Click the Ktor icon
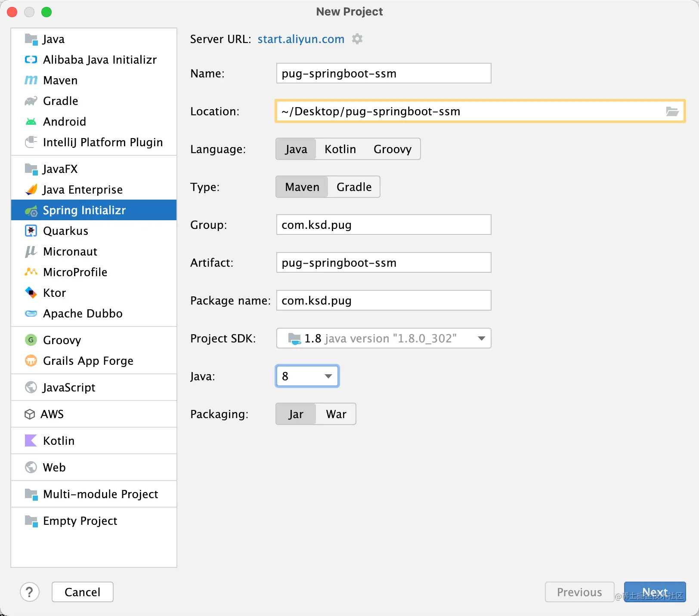The height and width of the screenshot is (616, 699). [x=31, y=293]
